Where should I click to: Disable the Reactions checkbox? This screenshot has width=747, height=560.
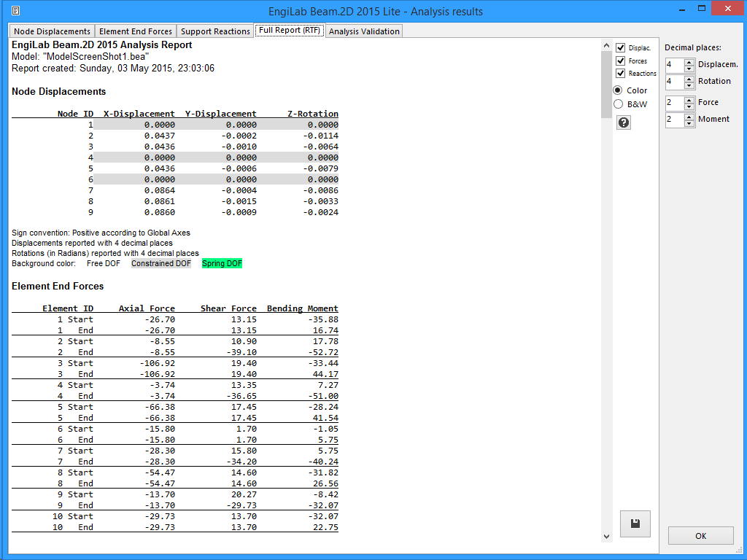(621, 73)
